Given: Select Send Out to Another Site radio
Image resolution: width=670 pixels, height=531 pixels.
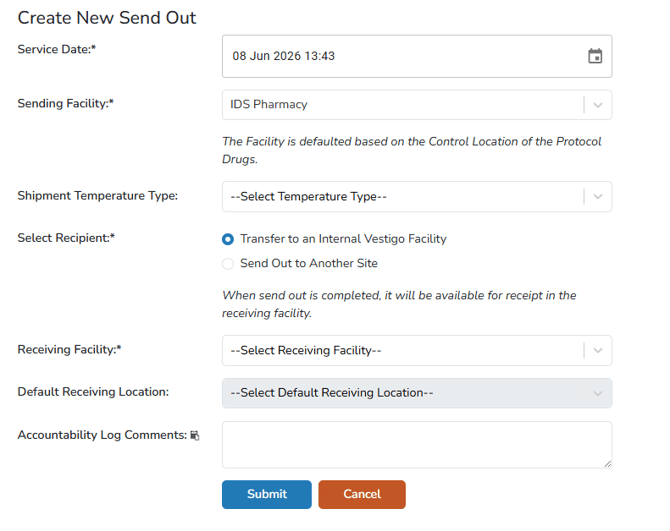Looking at the screenshot, I should coord(228,264).
